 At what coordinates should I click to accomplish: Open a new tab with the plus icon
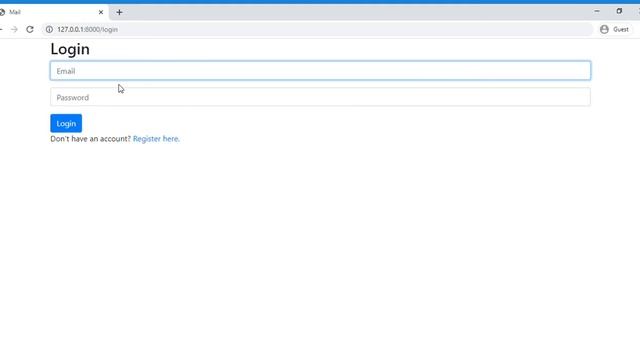tap(119, 12)
